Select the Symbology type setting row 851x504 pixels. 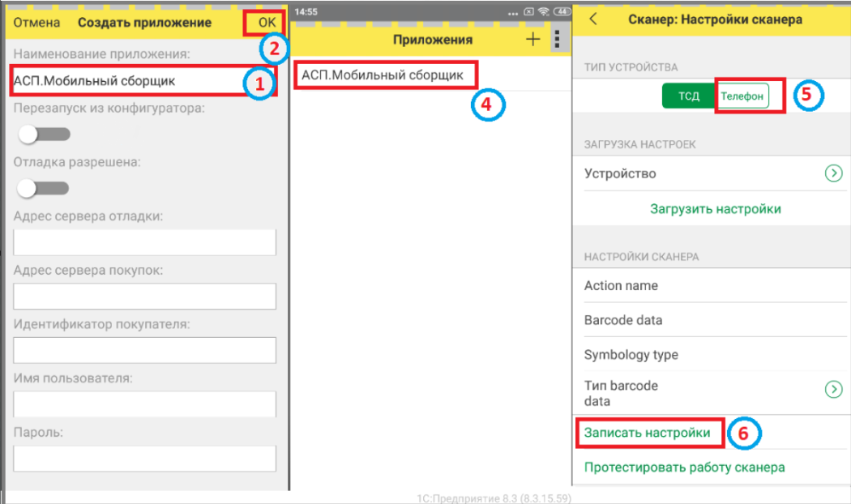pyautogui.click(x=712, y=354)
